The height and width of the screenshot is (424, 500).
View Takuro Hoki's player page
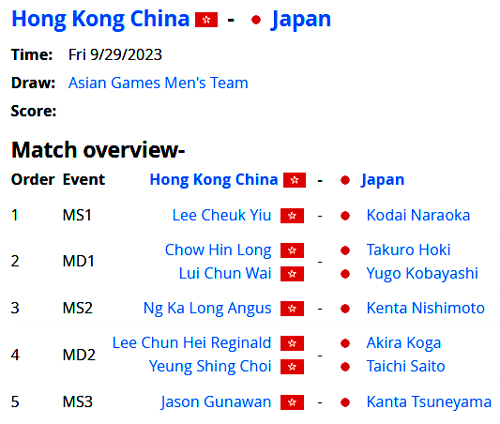pos(408,250)
